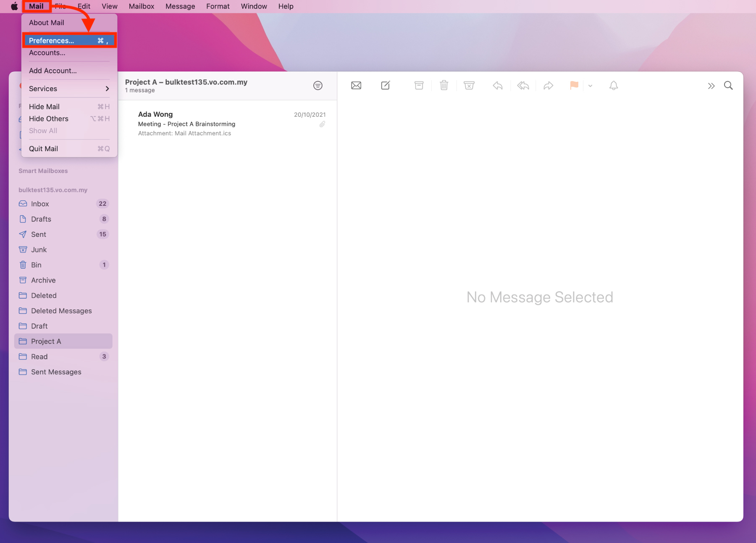Expand the Services submenu
The width and height of the screenshot is (756, 543).
click(x=69, y=89)
